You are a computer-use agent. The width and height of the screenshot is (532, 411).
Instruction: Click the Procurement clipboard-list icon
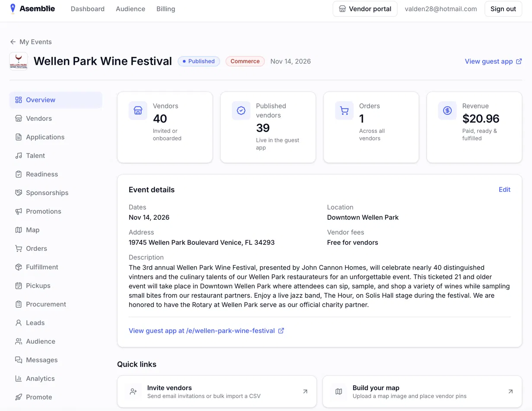[19, 304]
